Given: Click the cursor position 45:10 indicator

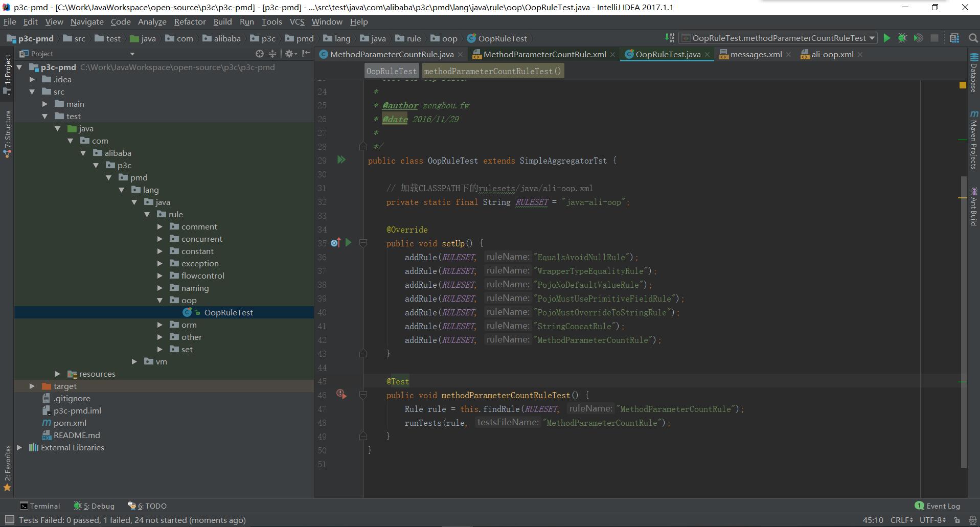Looking at the screenshot, I should [873, 520].
